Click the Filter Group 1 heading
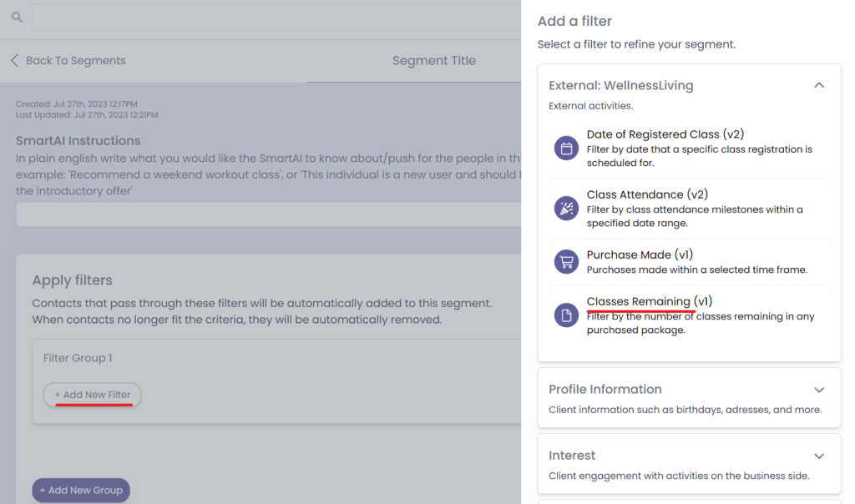The width and height of the screenshot is (855, 504). pyautogui.click(x=78, y=358)
